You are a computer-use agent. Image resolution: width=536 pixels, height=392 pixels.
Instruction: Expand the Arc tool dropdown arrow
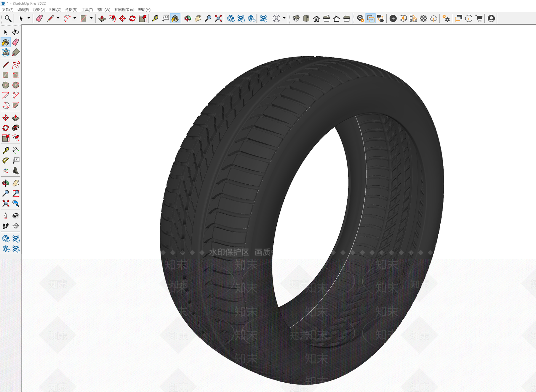pyautogui.click(x=75, y=18)
